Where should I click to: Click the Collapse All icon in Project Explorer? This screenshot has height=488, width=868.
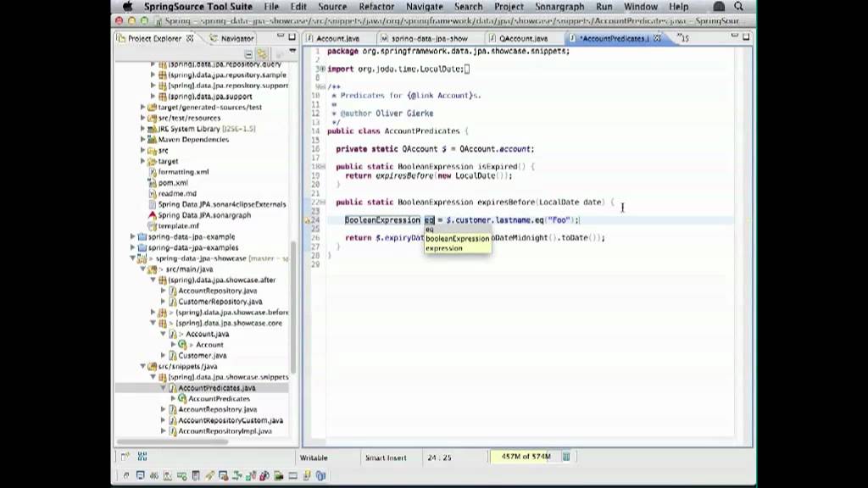point(248,53)
